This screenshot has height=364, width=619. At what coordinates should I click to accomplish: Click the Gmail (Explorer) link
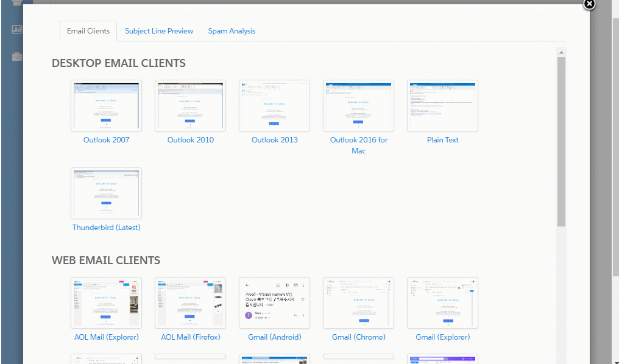(442, 337)
